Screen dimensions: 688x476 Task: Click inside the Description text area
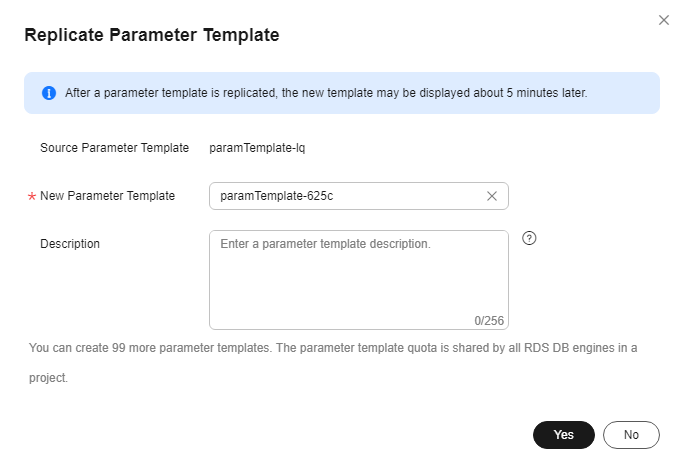click(358, 280)
